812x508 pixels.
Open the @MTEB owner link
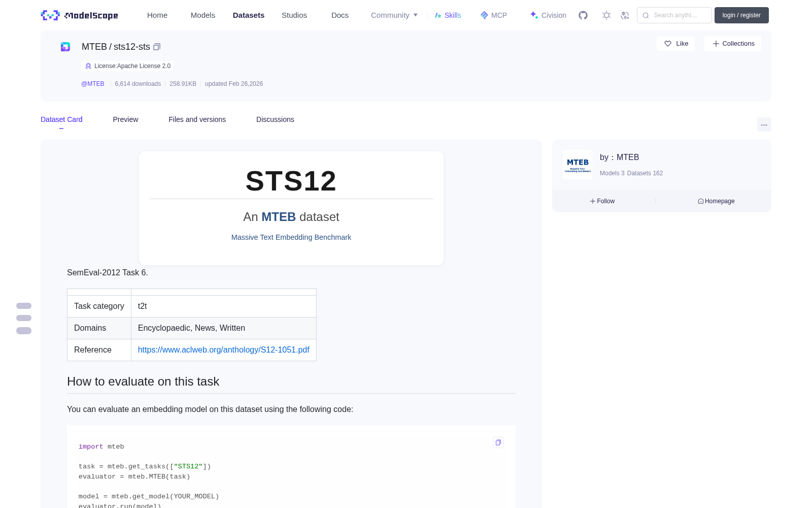coord(93,84)
